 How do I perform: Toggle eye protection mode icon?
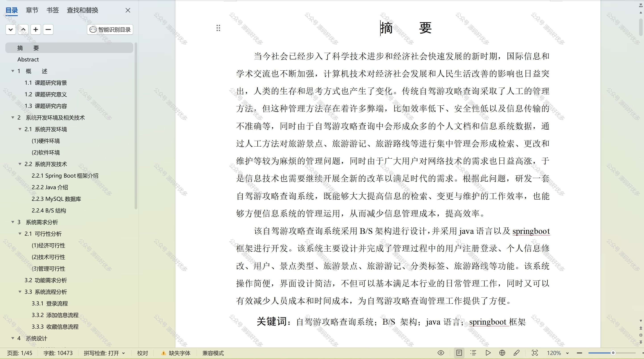[441, 353]
